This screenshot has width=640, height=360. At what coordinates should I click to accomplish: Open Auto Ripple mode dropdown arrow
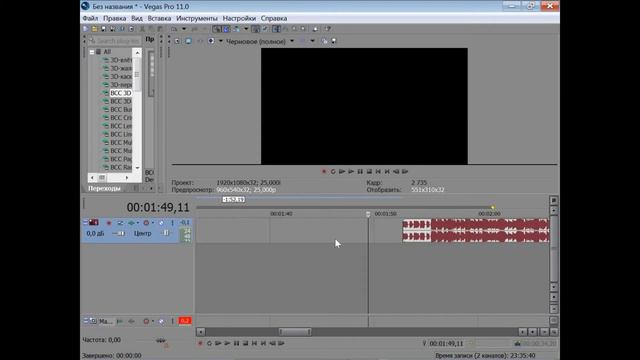(x=246, y=29)
